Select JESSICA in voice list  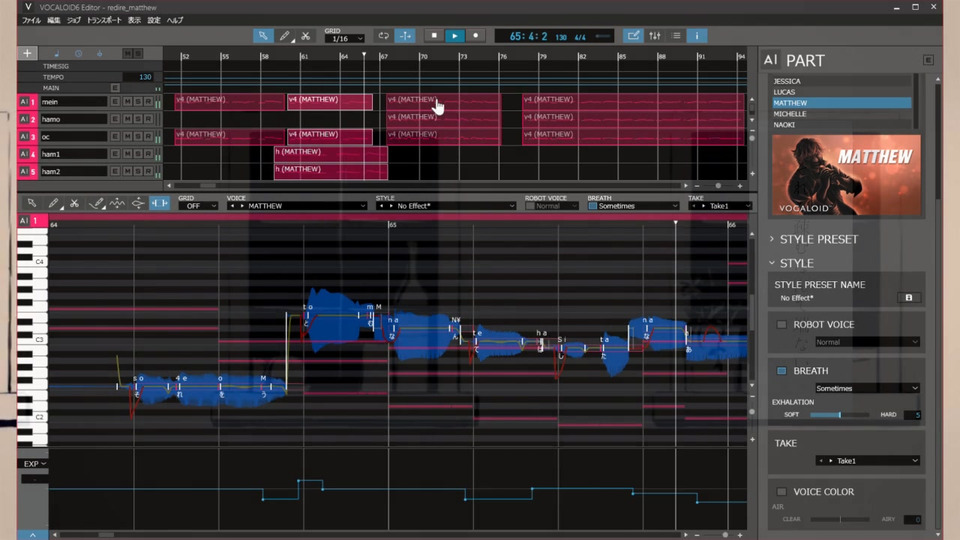(x=841, y=81)
